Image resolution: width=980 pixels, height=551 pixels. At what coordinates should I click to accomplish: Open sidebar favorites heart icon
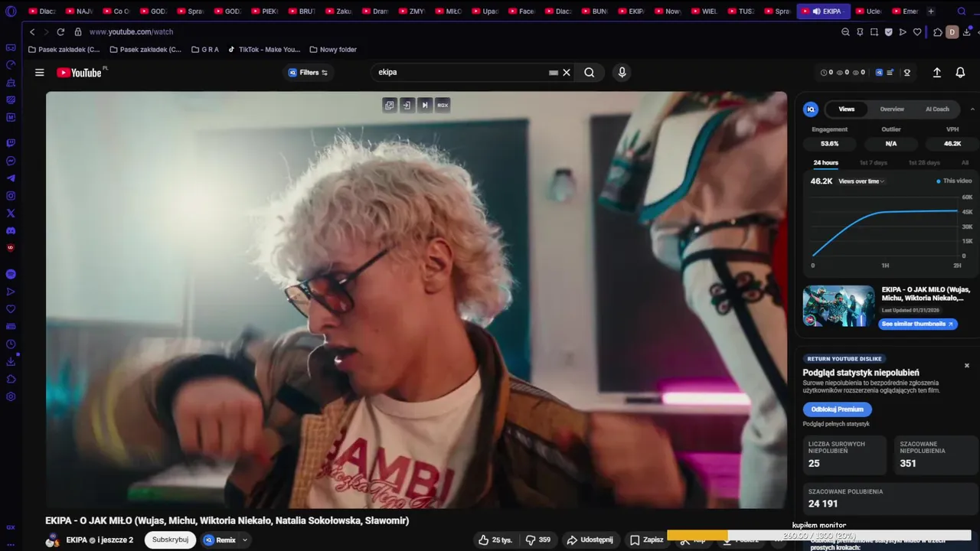[x=11, y=309]
